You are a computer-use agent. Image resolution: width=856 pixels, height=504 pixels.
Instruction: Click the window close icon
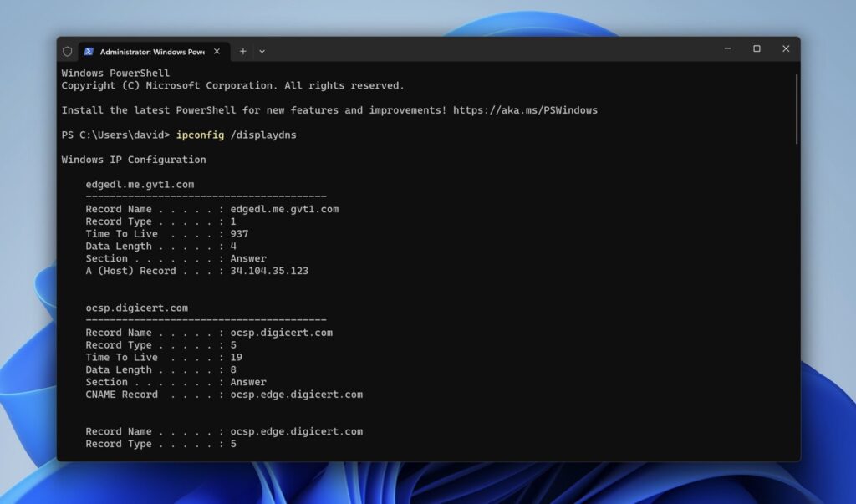click(x=786, y=48)
